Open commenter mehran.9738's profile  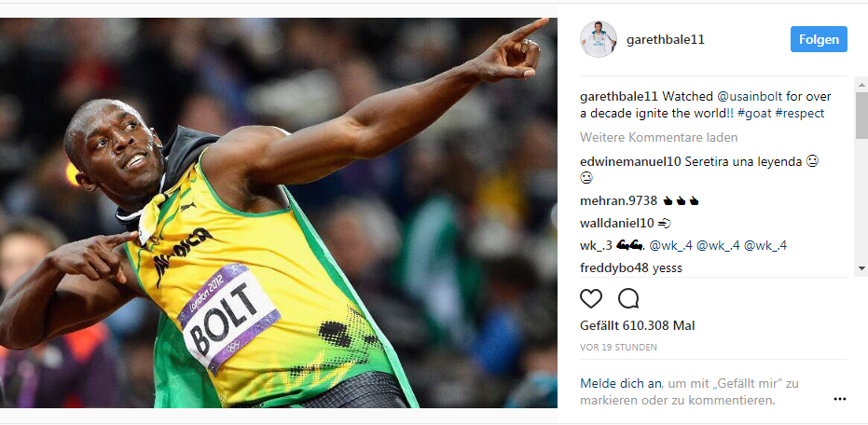618,201
